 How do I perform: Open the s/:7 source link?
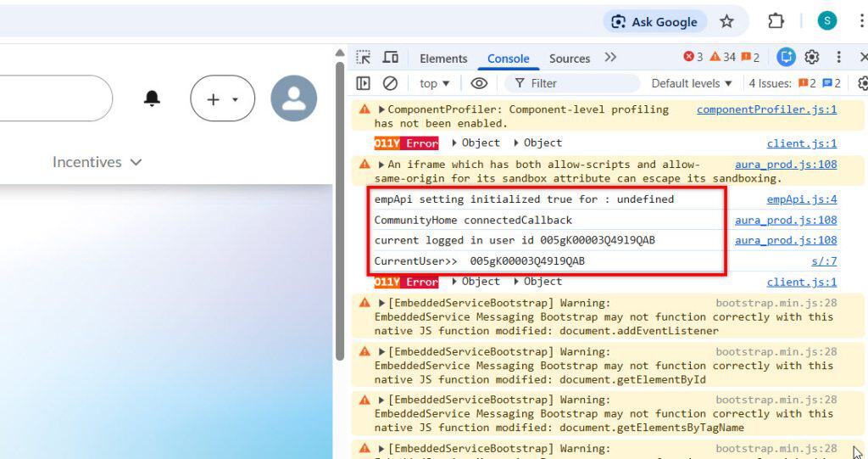(824, 261)
